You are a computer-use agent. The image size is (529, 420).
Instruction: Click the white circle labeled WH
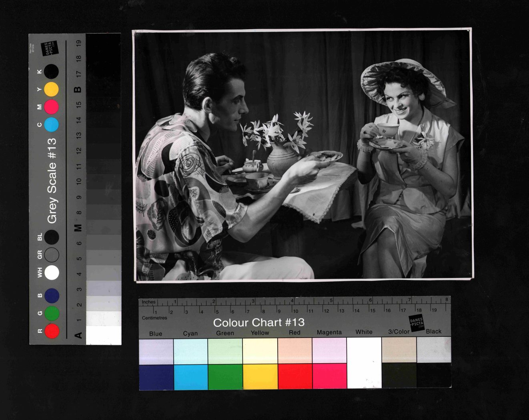52,273
